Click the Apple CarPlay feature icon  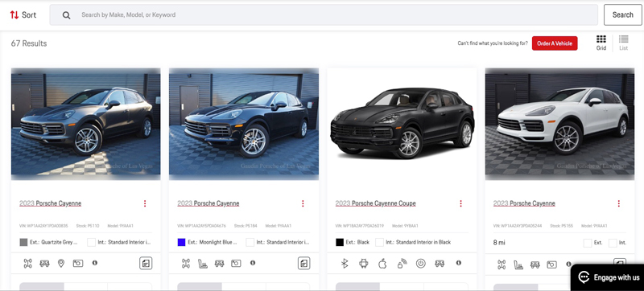tap(382, 264)
